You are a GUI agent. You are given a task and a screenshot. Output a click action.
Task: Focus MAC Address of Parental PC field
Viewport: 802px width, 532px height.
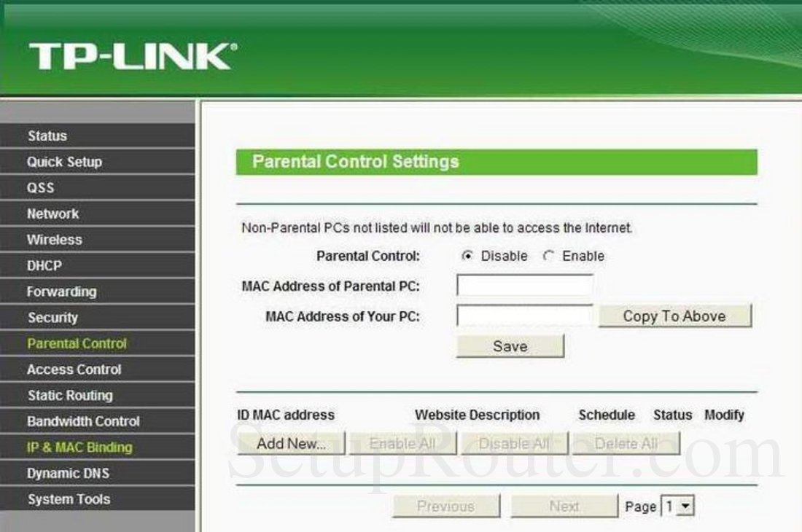(525, 285)
